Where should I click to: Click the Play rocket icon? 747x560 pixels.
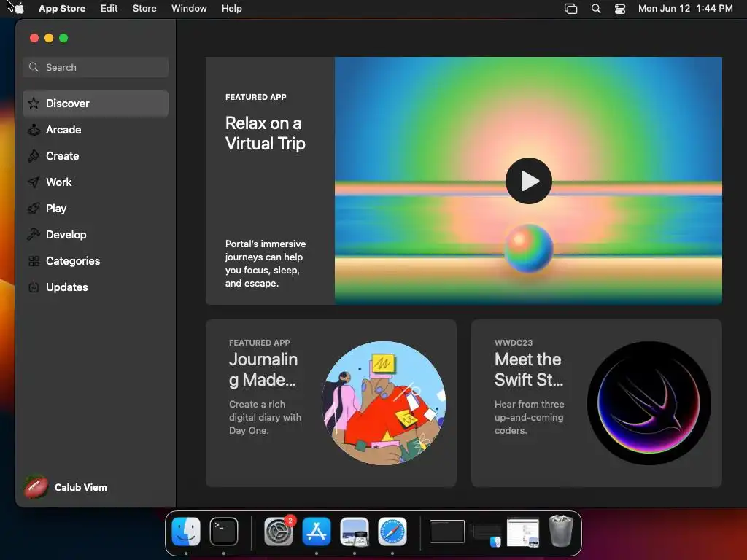34,208
